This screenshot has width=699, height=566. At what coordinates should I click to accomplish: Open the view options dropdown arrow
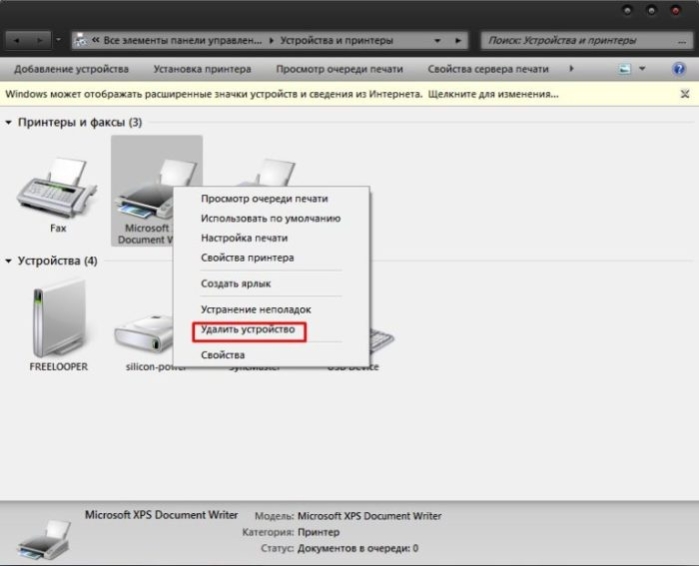click(642, 69)
